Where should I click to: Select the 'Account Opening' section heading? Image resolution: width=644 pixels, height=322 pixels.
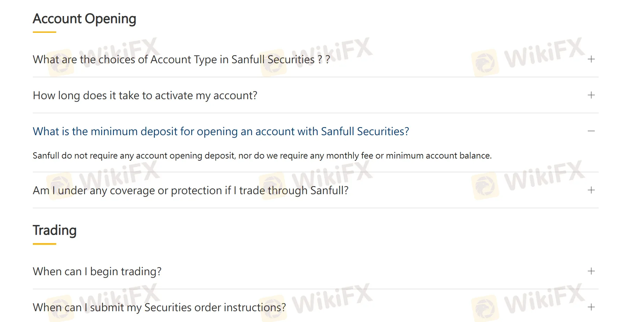(84, 19)
